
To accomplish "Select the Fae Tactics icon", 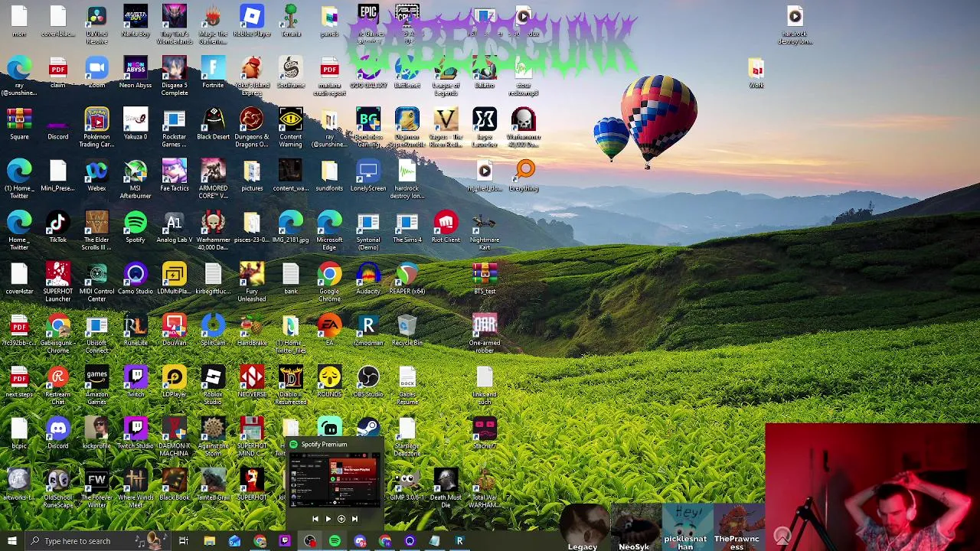I will coord(175,177).
